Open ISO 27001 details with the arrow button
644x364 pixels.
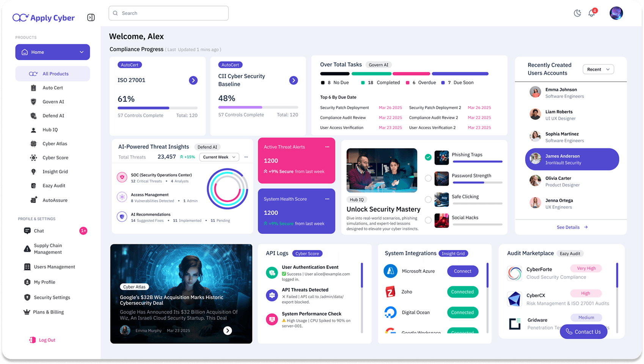coord(193,80)
